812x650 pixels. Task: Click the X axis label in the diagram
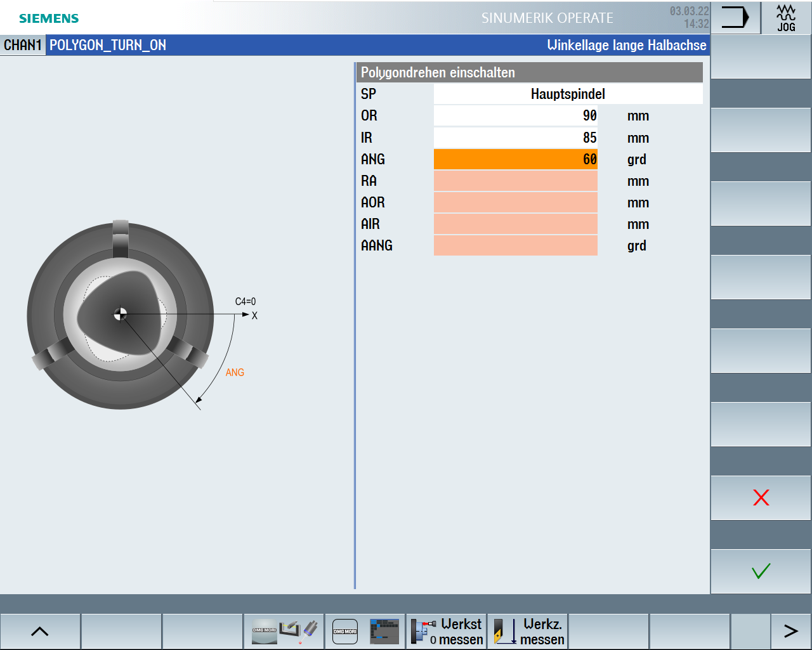click(254, 316)
